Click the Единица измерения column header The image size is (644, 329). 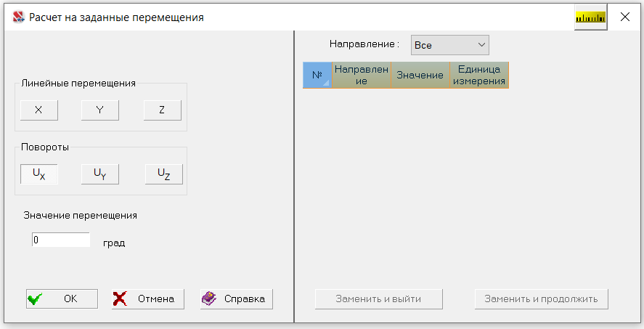(x=479, y=75)
